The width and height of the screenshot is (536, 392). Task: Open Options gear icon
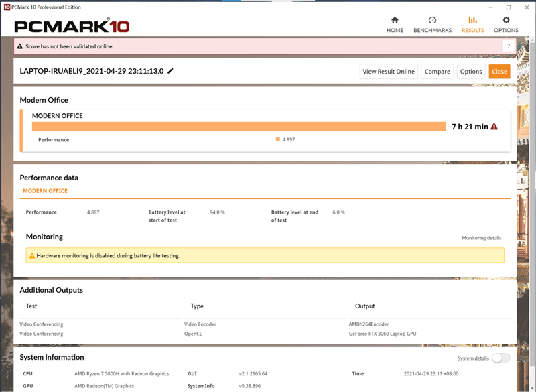(x=506, y=20)
